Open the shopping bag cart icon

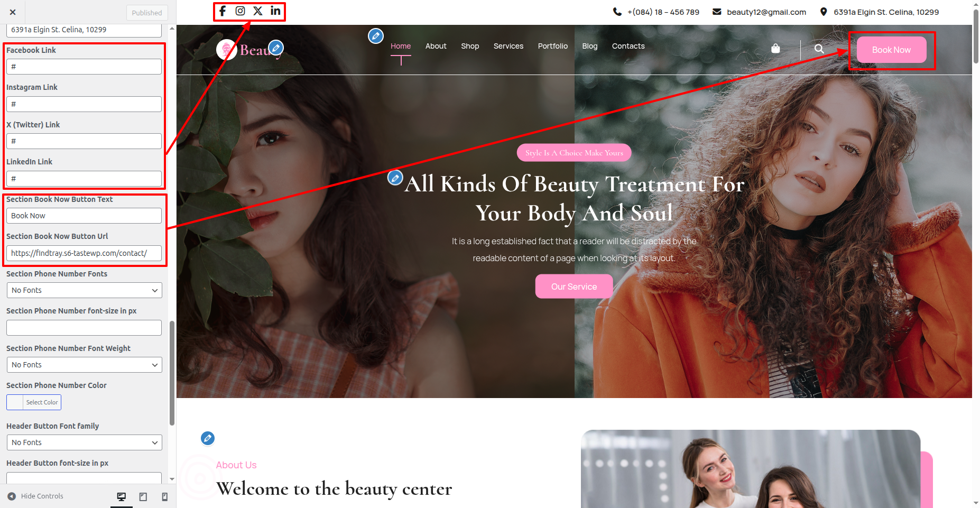coord(775,49)
